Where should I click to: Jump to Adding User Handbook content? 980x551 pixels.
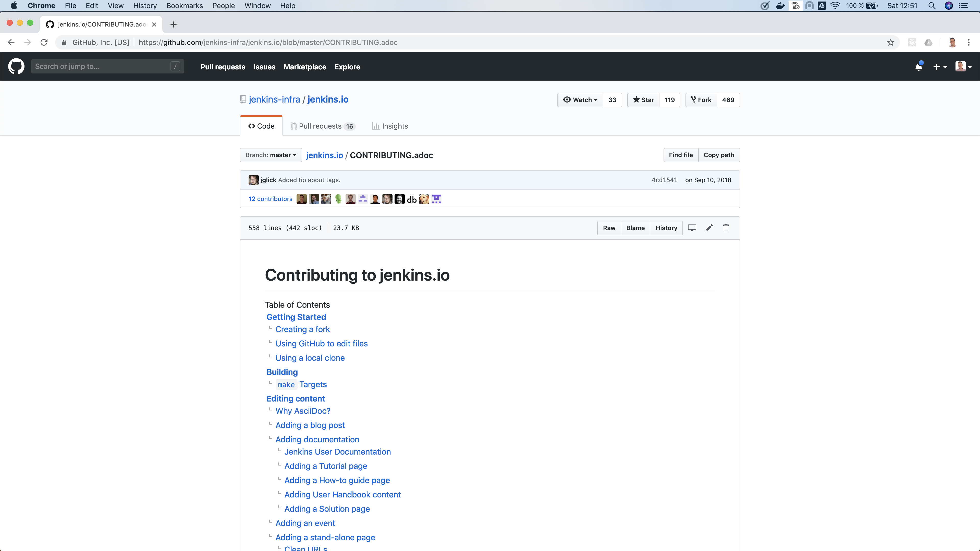(342, 495)
